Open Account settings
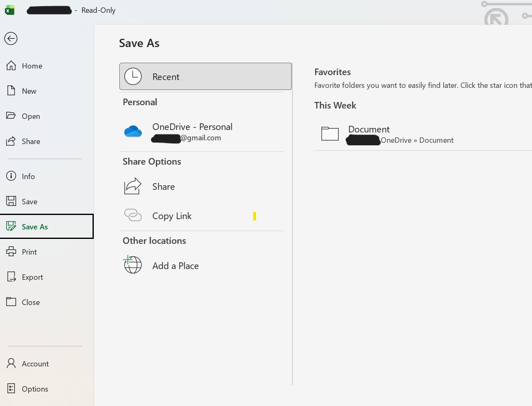This screenshot has height=406, width=532. 47,364
